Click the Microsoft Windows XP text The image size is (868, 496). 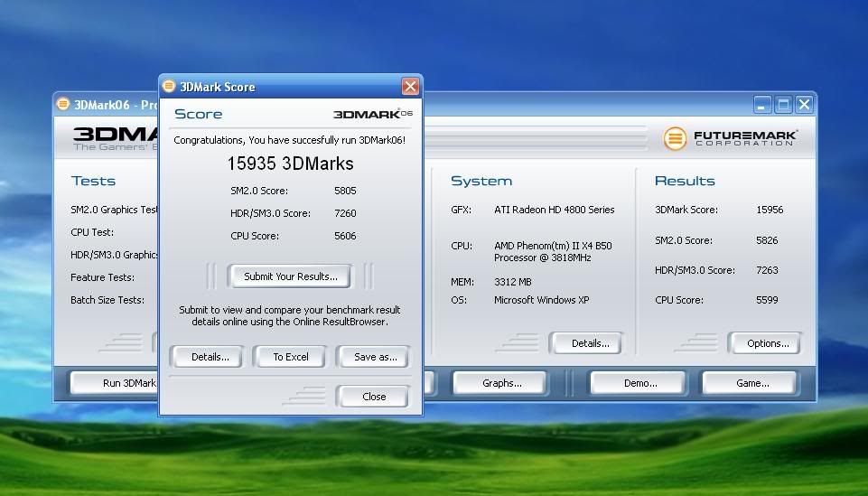click(541, 300)
